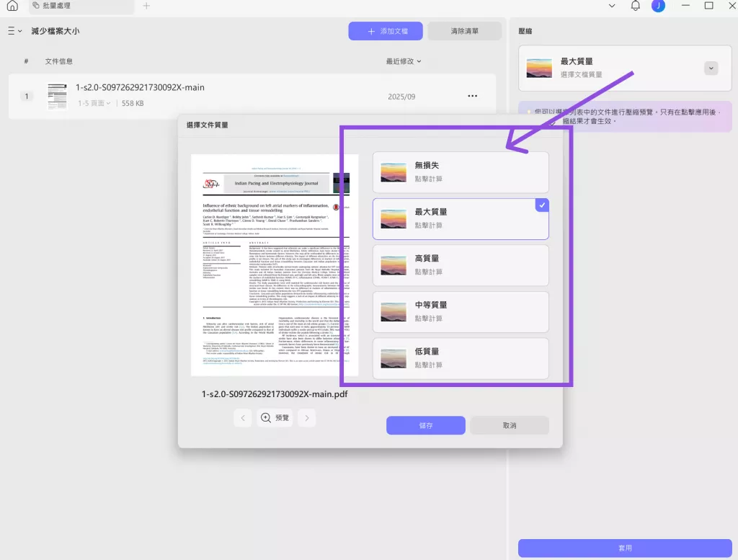Viewport: 738px width, 560px height.
Task: Toggle the checkmark on 最大質量 card
Action: click(x=542, y=205)
